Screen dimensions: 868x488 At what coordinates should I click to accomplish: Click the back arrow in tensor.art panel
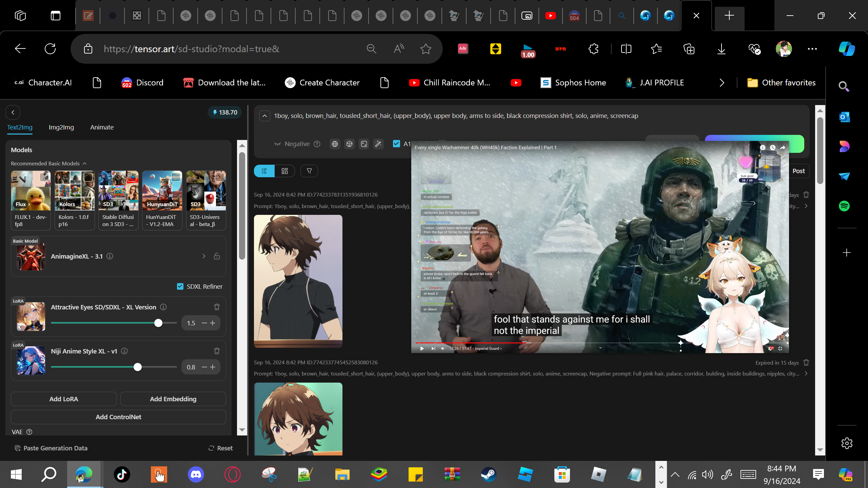pos(13,113)
